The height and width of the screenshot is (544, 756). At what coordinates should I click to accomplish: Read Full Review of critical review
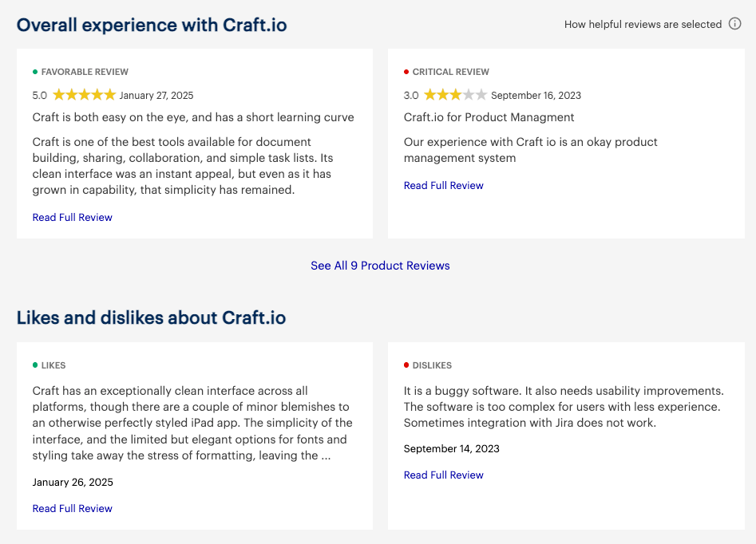click(x=444, y=186)
